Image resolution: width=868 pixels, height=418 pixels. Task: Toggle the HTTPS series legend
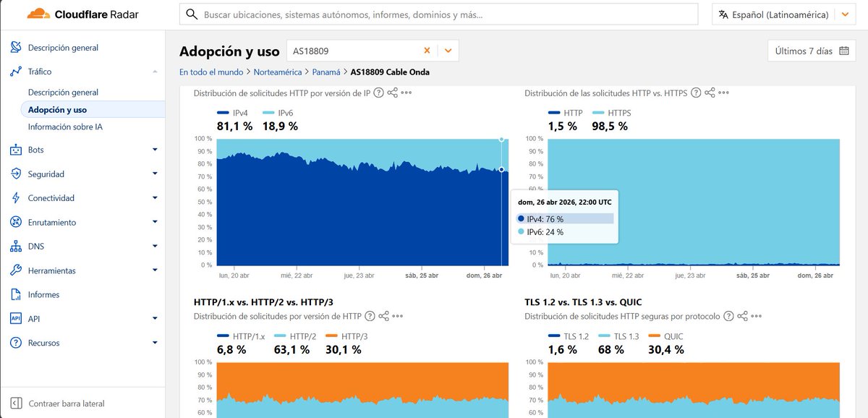(612, 113)
